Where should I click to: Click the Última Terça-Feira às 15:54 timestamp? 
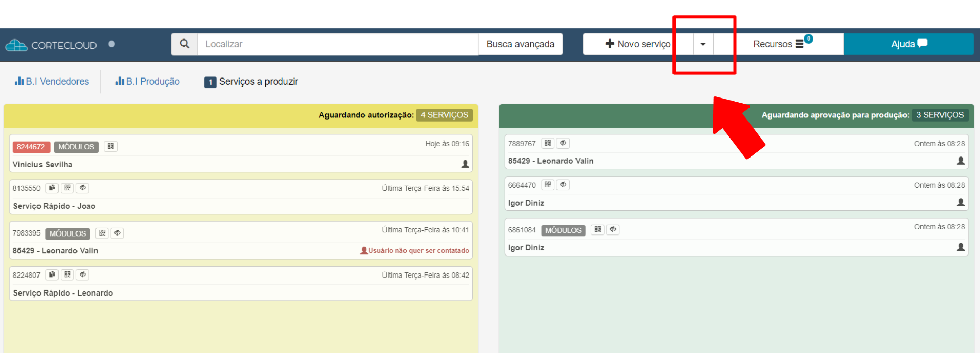click(x=426, y=188)
